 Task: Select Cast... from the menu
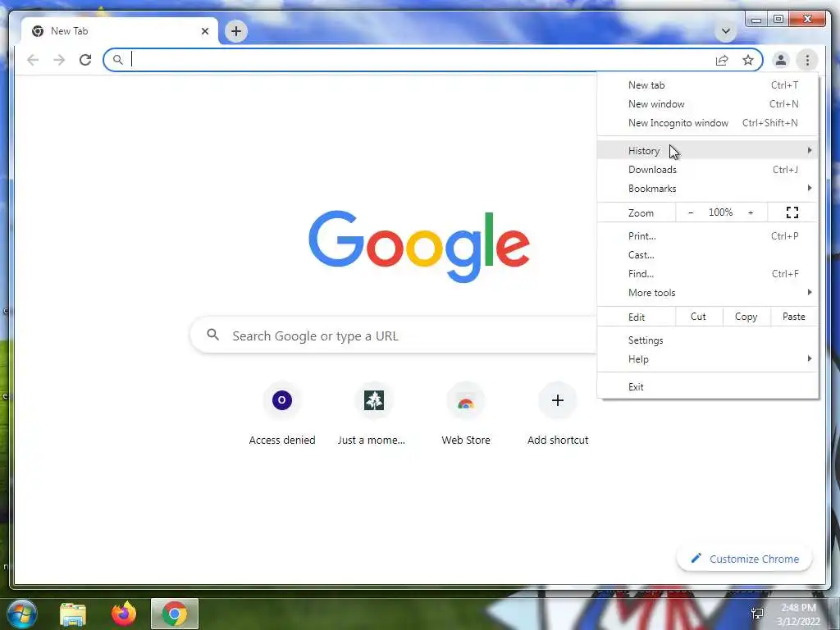(708, 254)
